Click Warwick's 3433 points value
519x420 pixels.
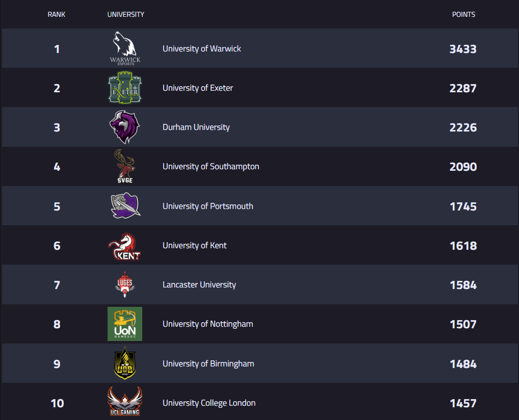tap(463, 49)
